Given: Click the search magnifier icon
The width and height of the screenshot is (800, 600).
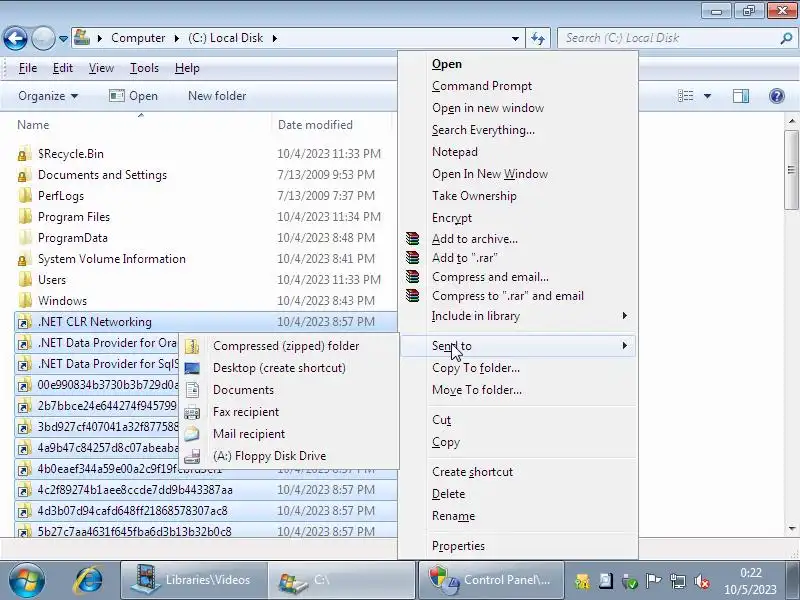Looking at the screenshot, I should point(786,38).
